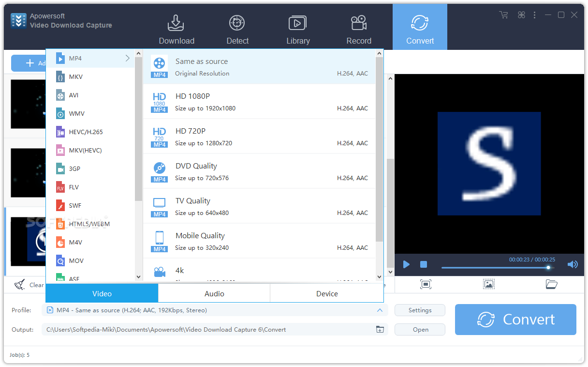Switch to the Convert section
This screenshot has height=367, width=588.
click(420, 27)
